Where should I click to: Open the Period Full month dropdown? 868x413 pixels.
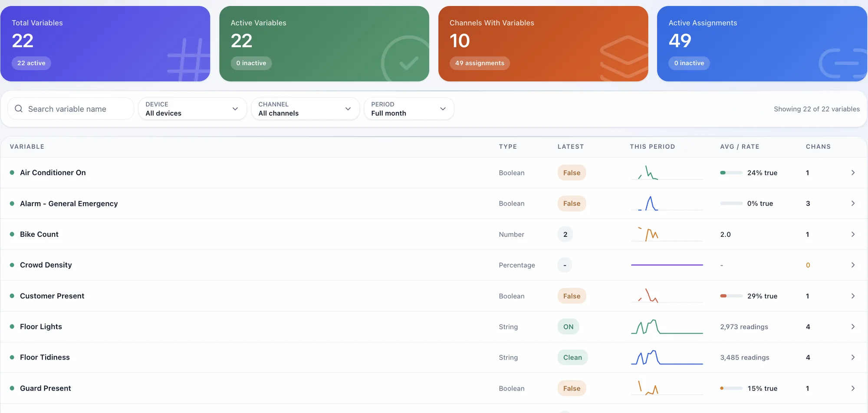(409, 108)
